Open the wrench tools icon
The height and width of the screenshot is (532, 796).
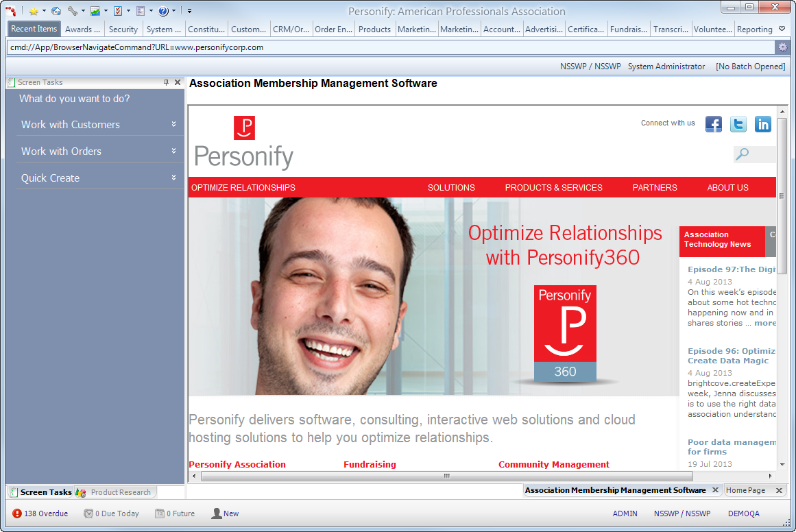coord(73,11)
